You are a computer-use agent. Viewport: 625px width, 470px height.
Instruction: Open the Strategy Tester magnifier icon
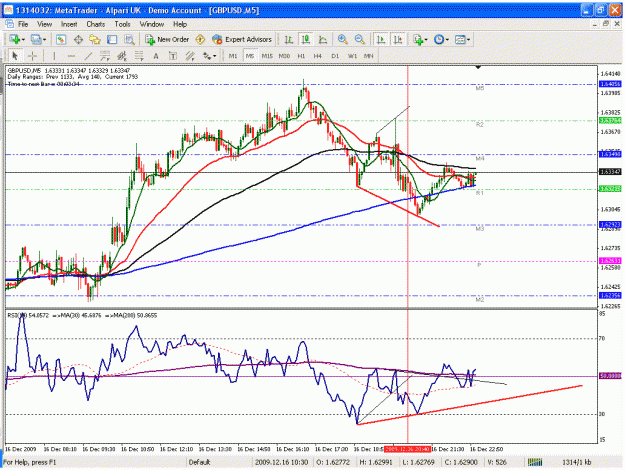(x=129, y=39)
